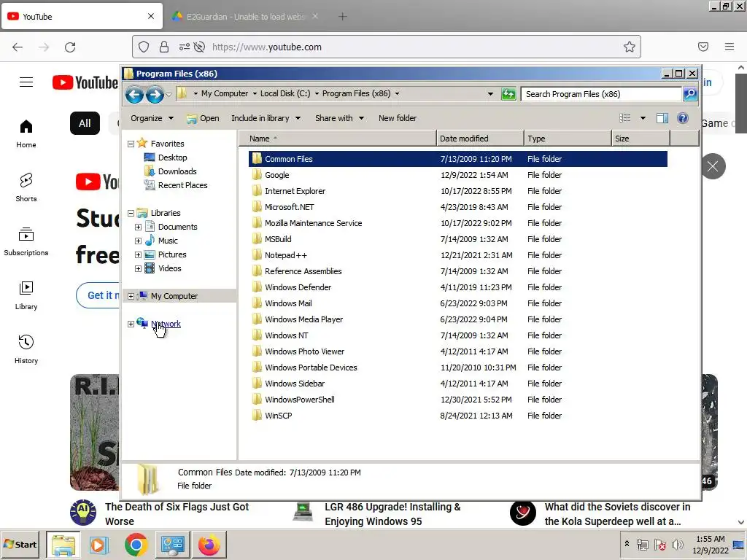Collapse the Libraries tree node

click(131, 213)
